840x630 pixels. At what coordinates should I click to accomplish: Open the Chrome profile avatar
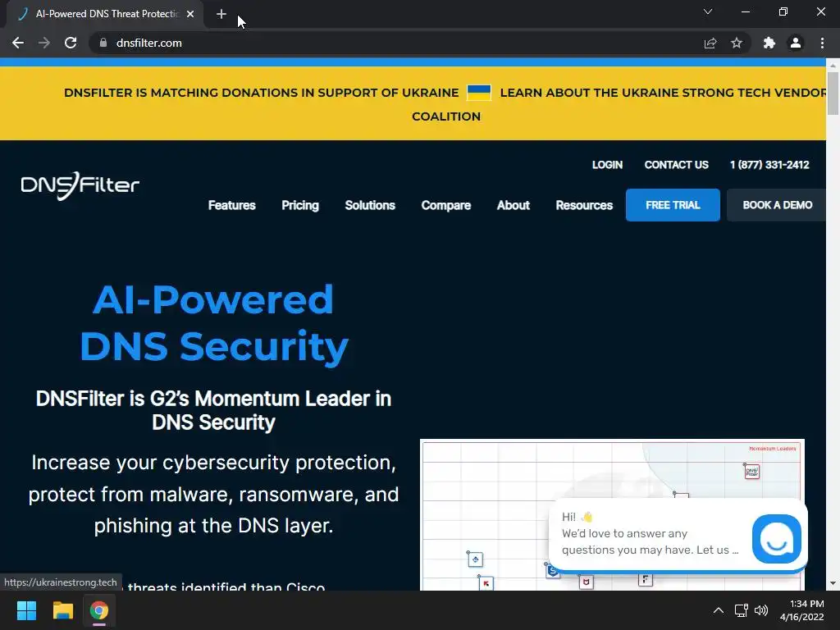pos(796,43)
